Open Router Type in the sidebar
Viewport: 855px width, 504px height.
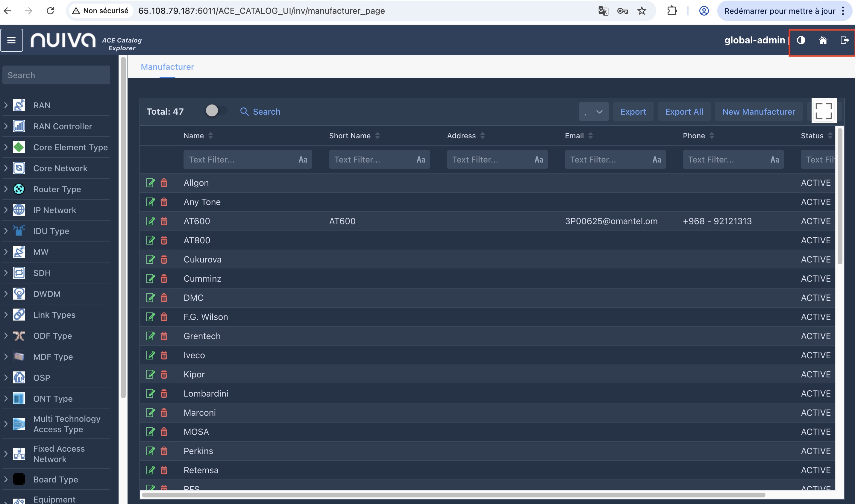(x=57, y=189)
